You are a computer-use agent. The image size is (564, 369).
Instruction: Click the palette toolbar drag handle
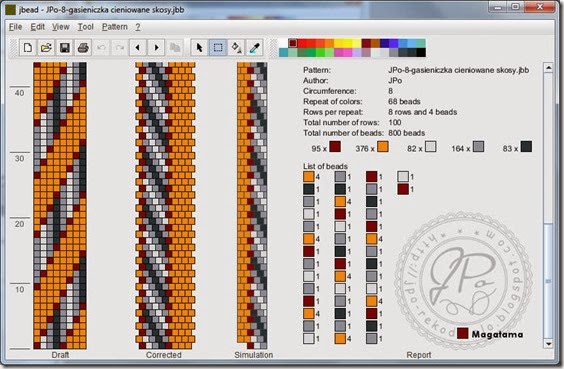pyautogui.click(x=274, y=47)
